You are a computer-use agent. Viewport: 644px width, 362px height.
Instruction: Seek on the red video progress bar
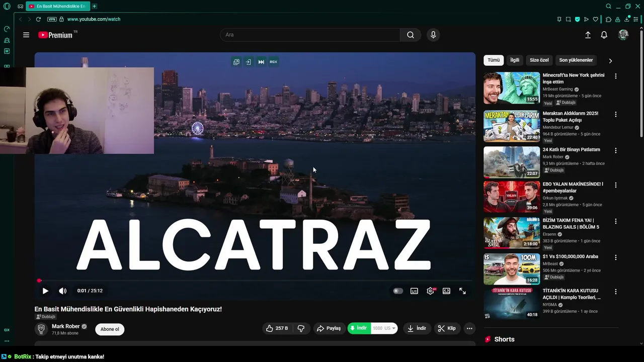pos(256,281)
